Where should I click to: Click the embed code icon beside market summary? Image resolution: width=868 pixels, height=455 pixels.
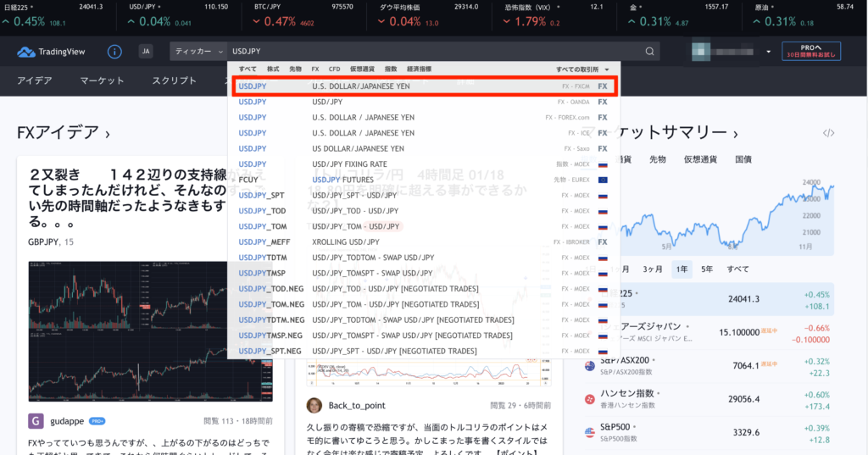[x=828, y=133]
